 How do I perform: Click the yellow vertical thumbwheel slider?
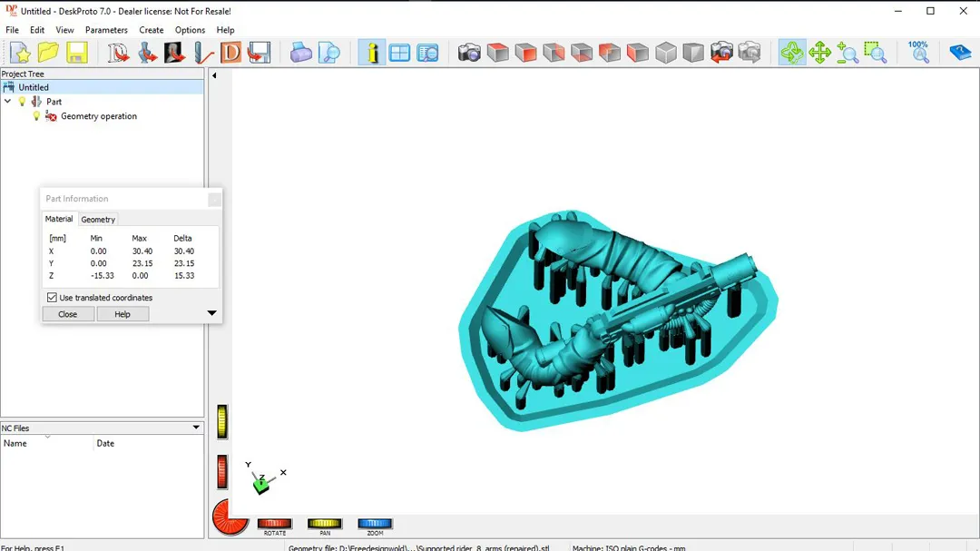tap(222, 421)
